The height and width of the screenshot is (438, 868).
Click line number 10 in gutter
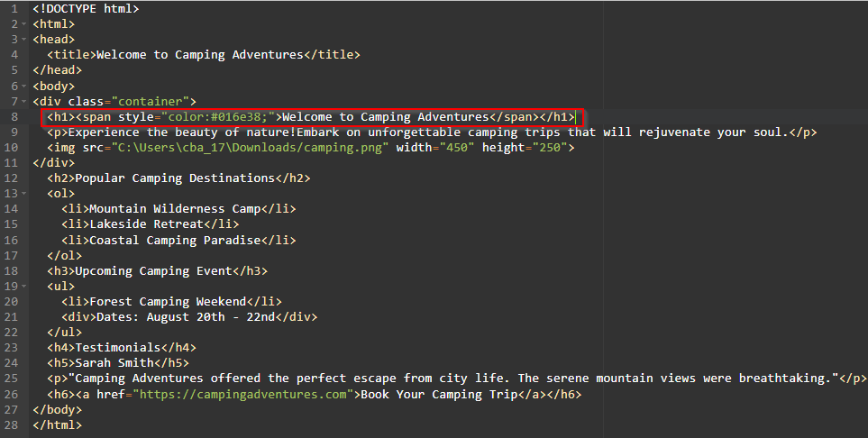(x=11, y=148)
